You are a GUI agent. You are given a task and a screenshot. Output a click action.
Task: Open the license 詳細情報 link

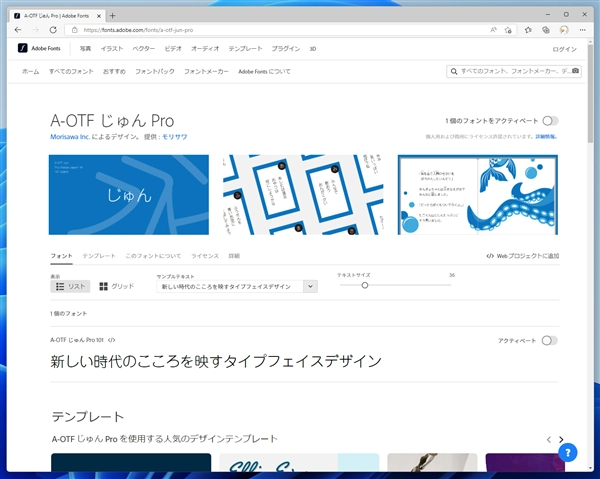pos(546,137)
